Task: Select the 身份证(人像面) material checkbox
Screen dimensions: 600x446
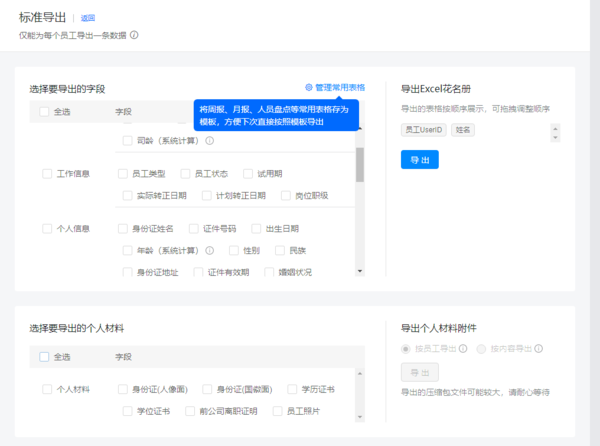Action: pyautogui.click(x=124, y=389)
